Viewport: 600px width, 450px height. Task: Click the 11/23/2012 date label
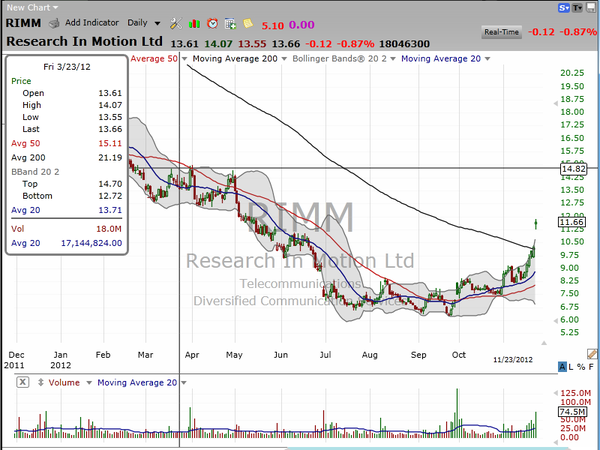tap(513, 360)
